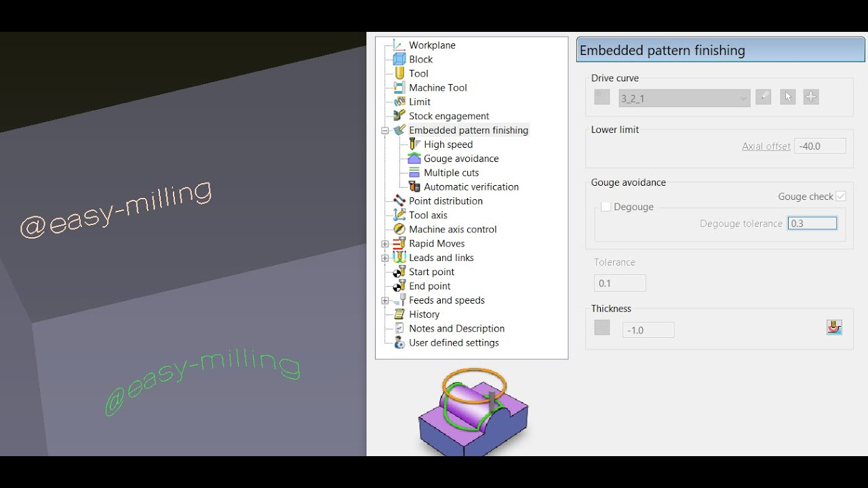Click the drive curve button left of dropdown

(602, 97)
